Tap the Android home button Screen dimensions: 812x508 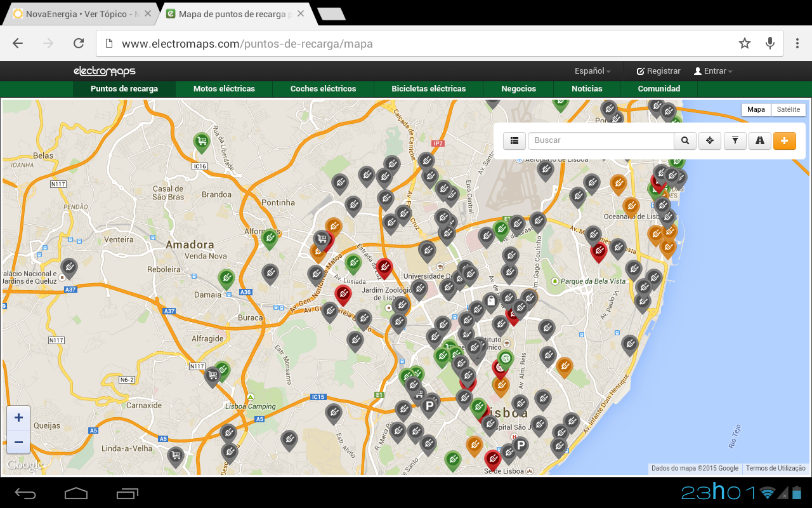pos(76,493)
